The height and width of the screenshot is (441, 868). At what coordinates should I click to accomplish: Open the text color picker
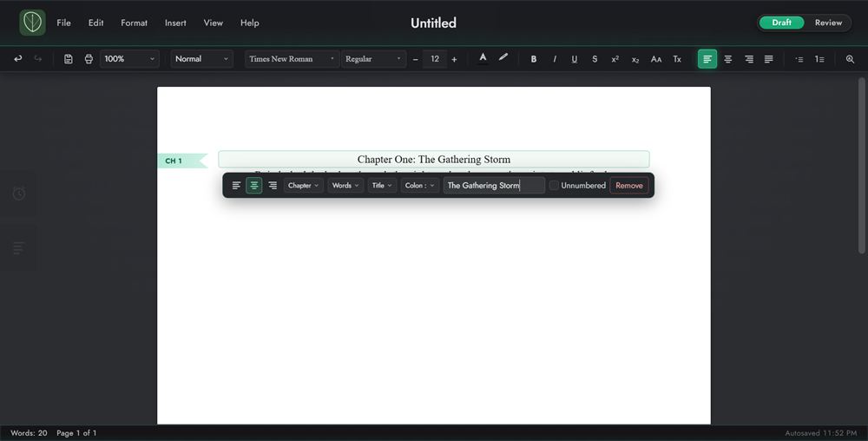pos(483,58)
